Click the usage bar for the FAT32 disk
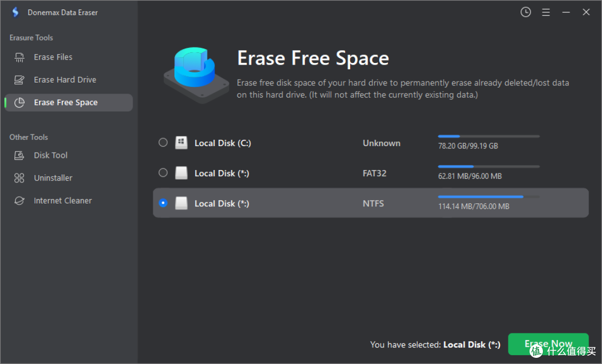The width and height of the screenshot is (602, 364). pyautogui.click(x=489, y=167)
